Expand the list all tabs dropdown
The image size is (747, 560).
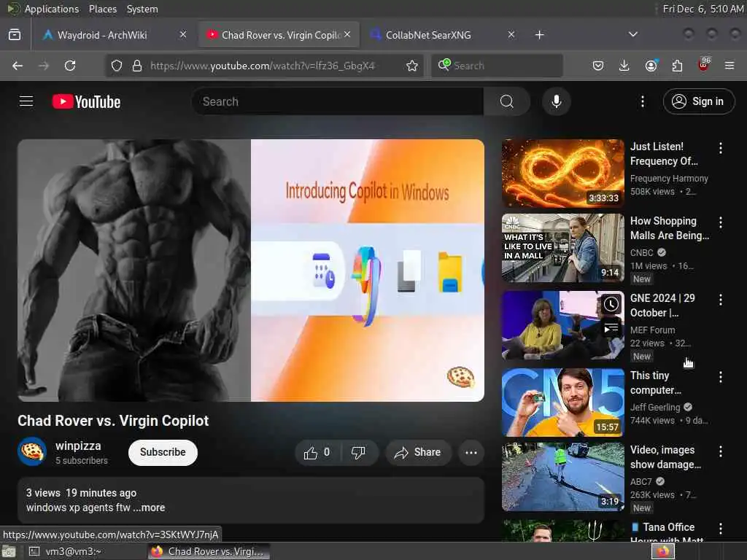[x=632, y=35]
